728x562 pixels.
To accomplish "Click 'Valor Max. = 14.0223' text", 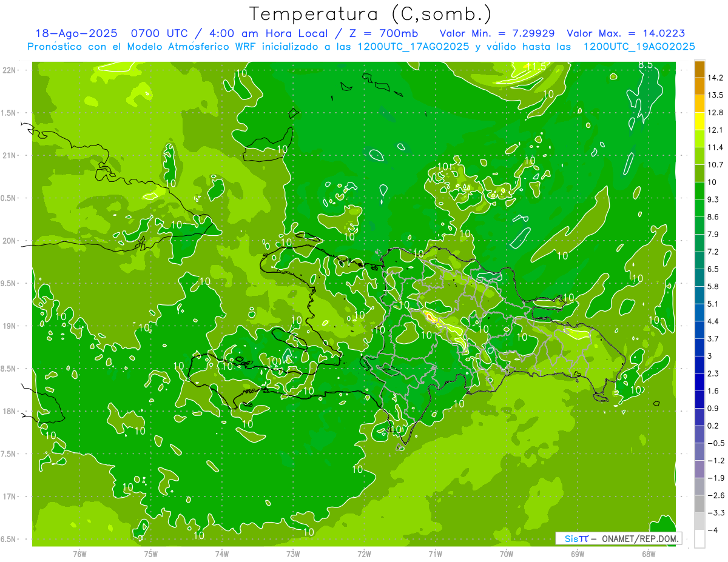I will pos(625,33).
